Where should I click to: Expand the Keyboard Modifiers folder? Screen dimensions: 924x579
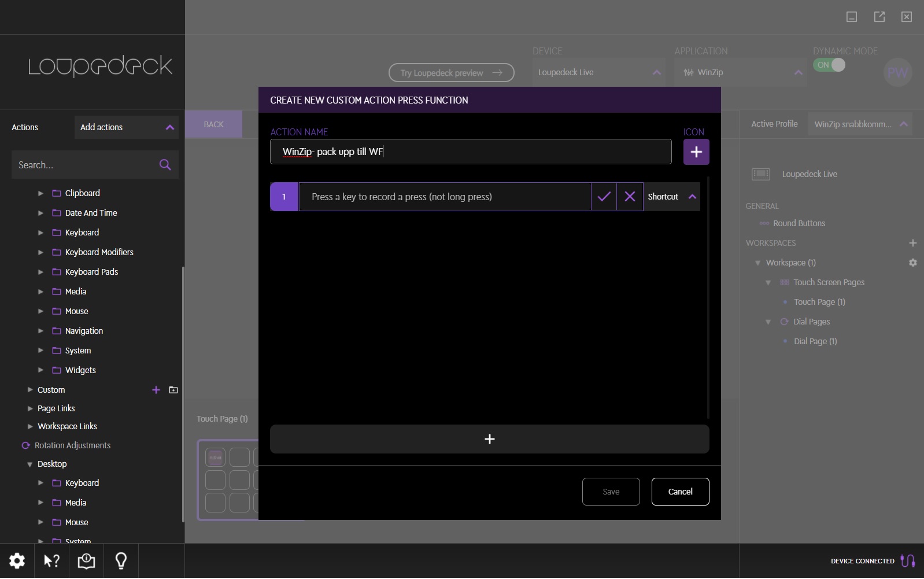40,252
